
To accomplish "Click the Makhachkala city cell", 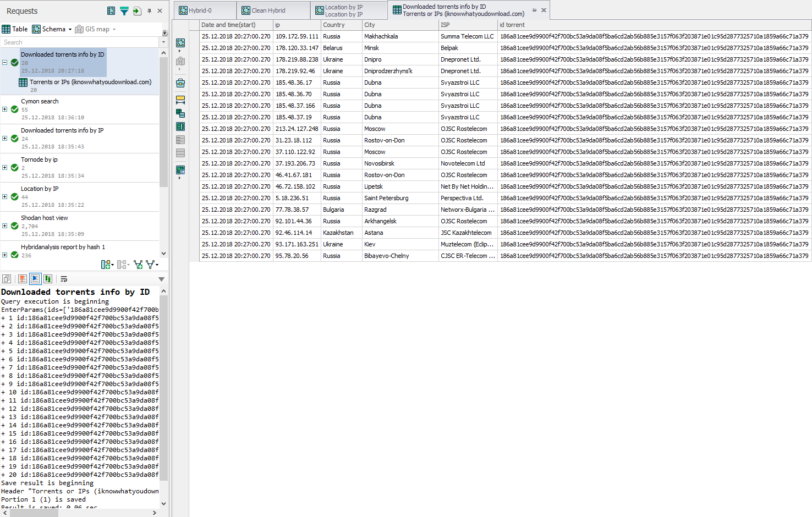I will point(400,36).
